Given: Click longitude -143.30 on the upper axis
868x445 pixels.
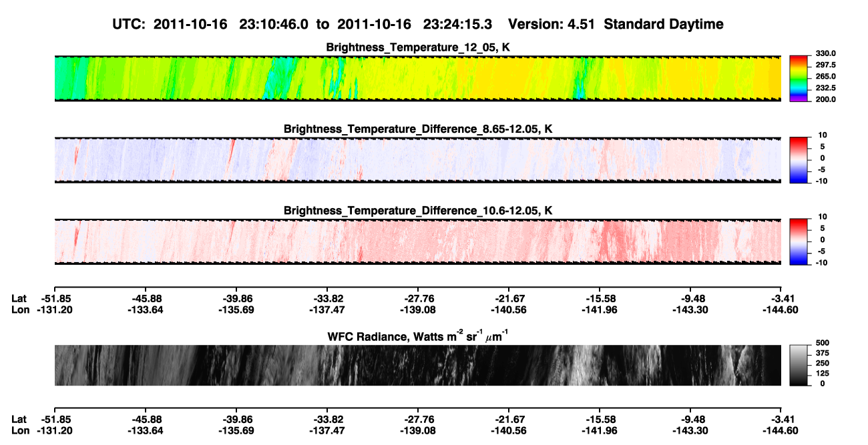Looking at the screenshot, I should (690, 310).
